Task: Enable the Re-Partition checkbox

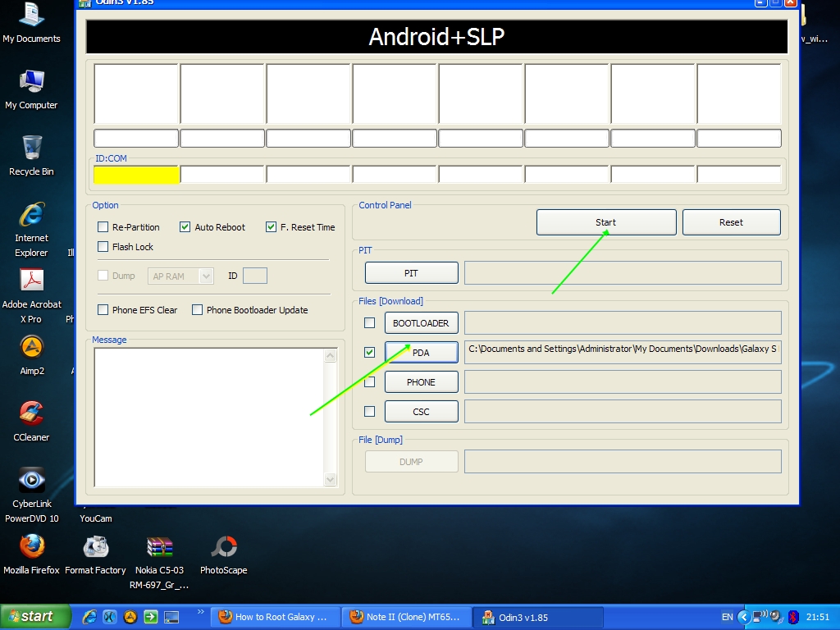Action: tap(103, 227)
